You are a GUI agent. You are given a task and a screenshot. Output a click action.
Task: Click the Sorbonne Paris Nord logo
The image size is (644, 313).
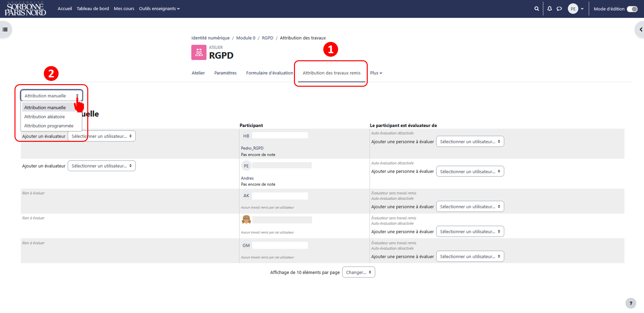coord(25,9)
